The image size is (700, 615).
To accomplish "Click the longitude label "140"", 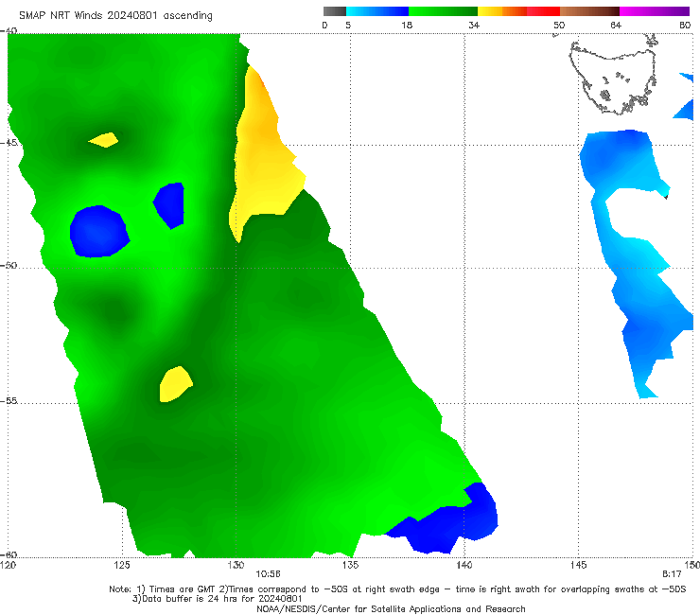I will coord(464,565).
